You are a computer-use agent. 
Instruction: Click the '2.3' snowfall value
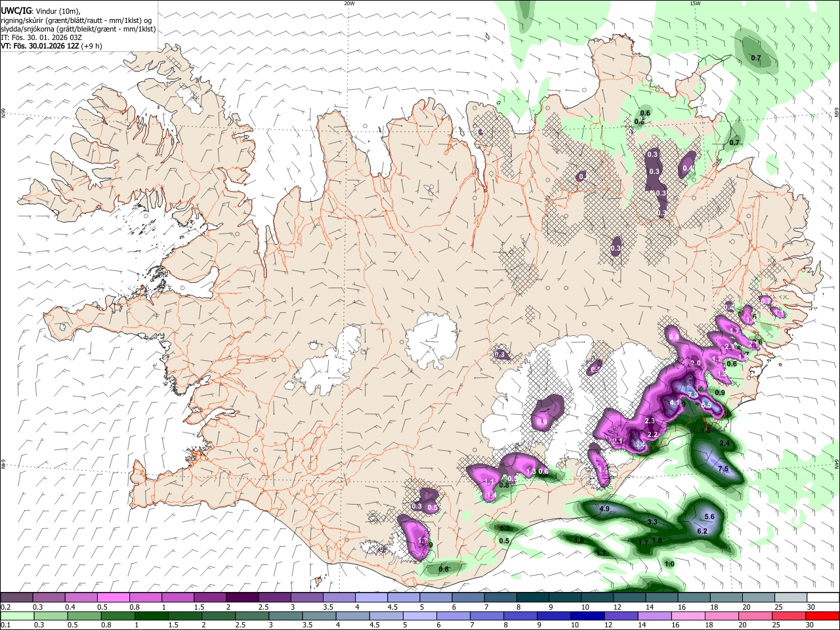(650, 421)
